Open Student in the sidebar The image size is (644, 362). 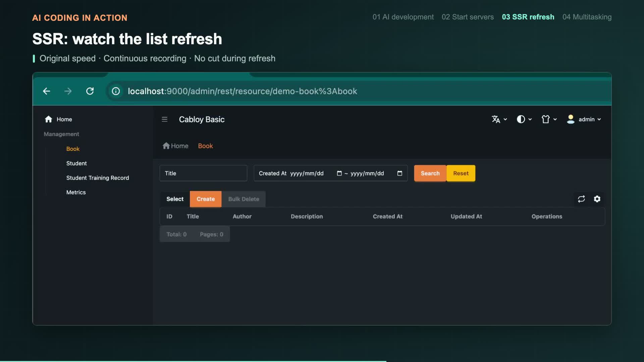click(x=76, y=163)
